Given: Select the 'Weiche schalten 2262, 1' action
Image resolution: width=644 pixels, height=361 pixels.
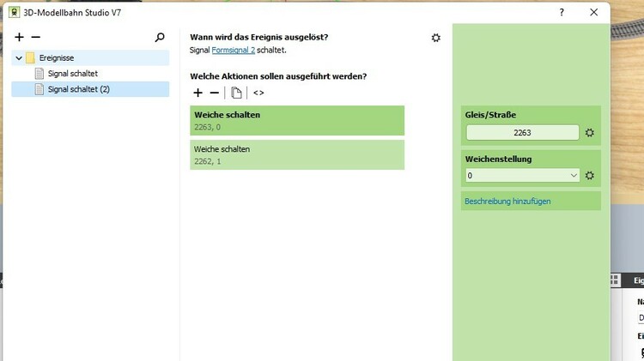Looking at the screenshot, I should pyautogui.click(x=297, y=154).
